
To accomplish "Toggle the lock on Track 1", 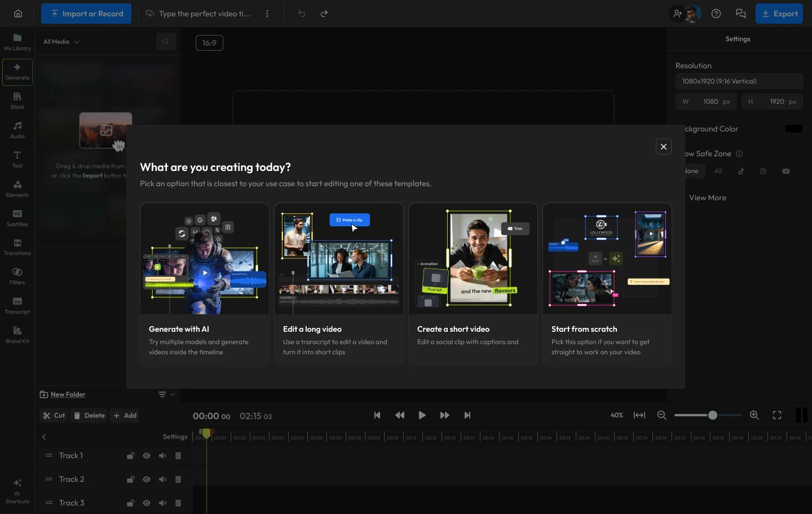I will tap(131, 456).
